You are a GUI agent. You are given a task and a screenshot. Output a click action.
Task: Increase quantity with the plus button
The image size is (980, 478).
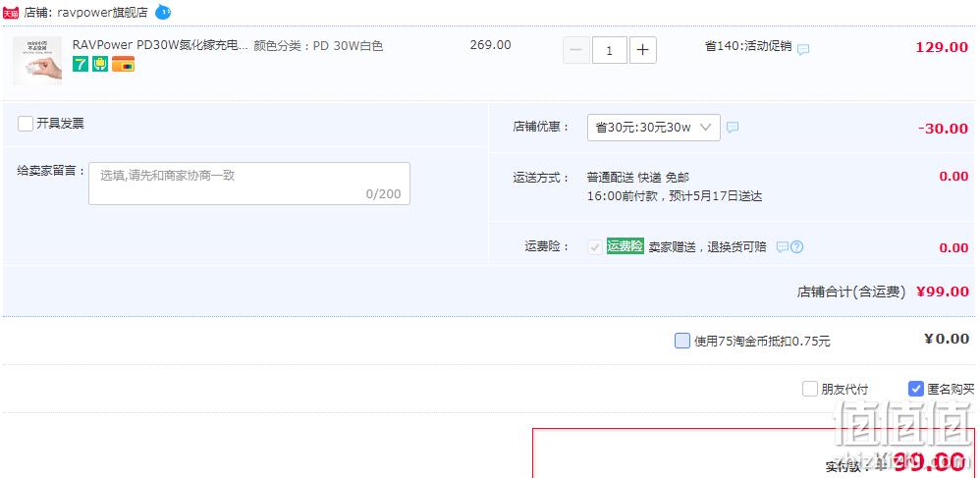(x=643, y=50)
